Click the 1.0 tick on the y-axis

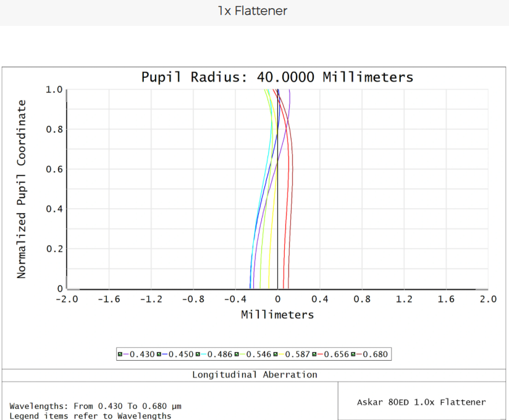tap(54, 90)
